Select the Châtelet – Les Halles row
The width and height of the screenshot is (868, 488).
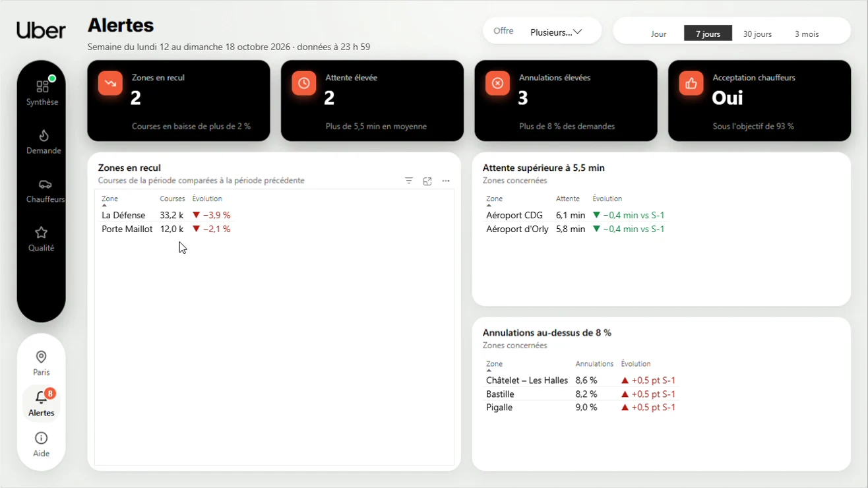(x=581, y=381)
